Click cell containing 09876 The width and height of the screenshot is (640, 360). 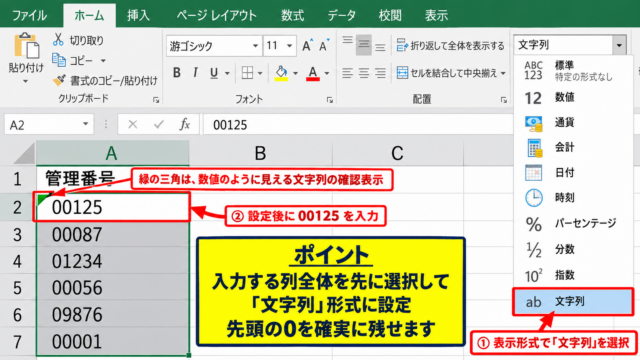[113, 315]
